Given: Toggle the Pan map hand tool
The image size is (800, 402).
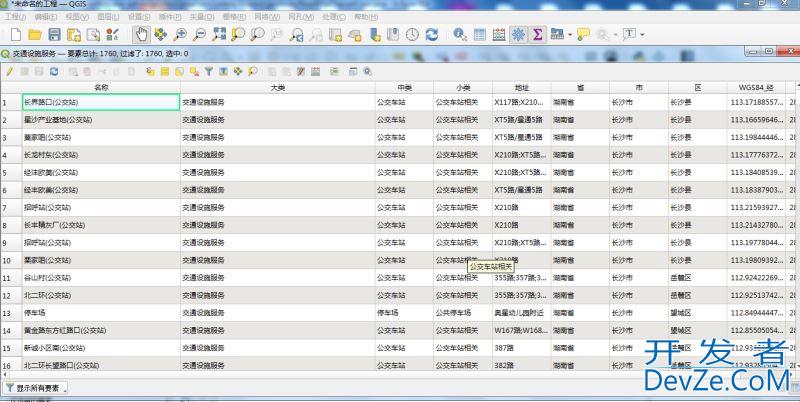Looking at the screenshot, I should coord(141,34).
